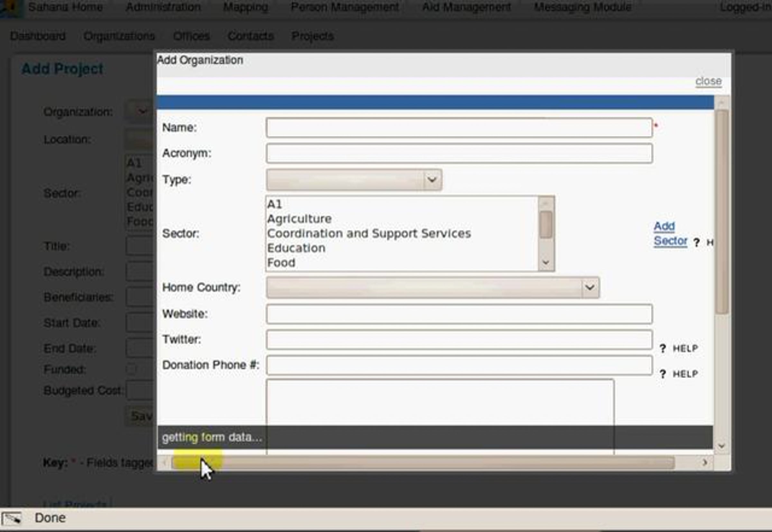Click the status bar icon next to Done
Screen dimensions: 772x532
12,518
